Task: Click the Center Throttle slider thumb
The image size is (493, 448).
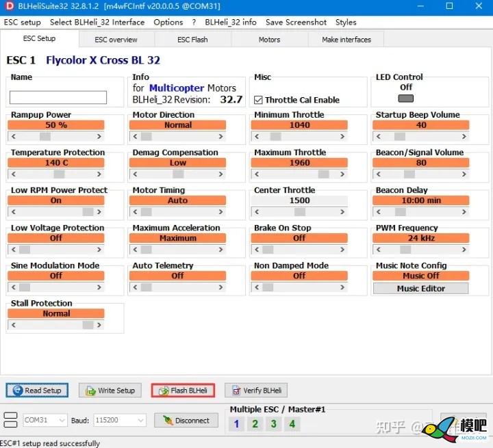Action: click(x=300, y=212)
